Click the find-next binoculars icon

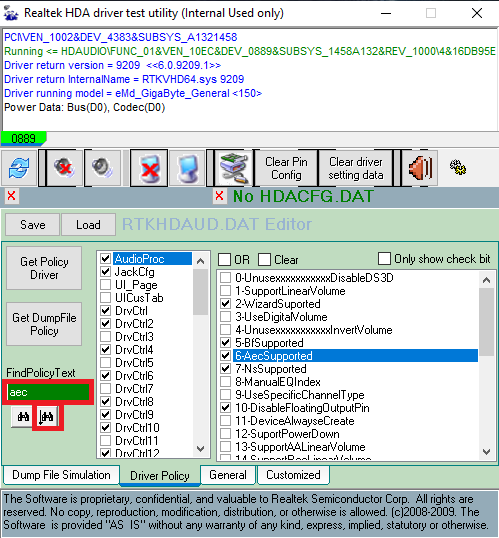coord(47,417)
